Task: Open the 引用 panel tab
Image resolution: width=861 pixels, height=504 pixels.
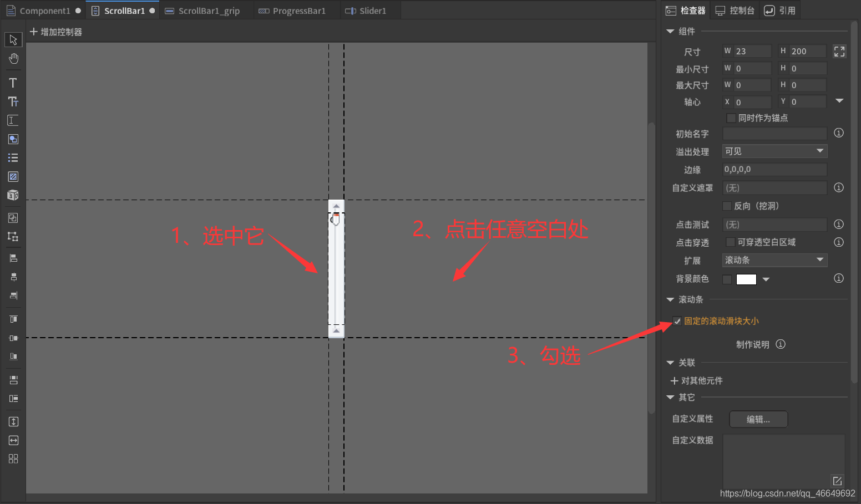Action: coord(779,11)
